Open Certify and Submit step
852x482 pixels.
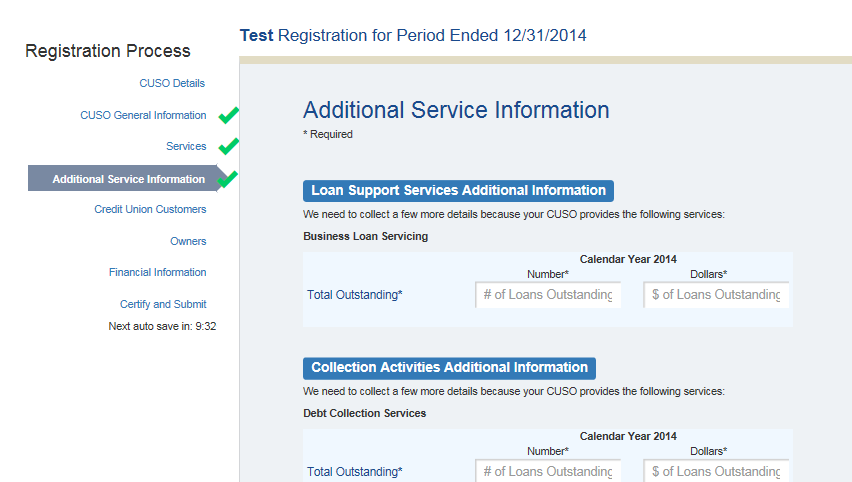[163, 304]
